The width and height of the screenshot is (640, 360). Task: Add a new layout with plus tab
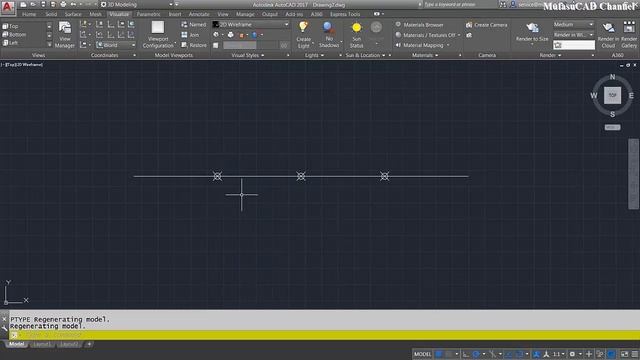point(89,344)
